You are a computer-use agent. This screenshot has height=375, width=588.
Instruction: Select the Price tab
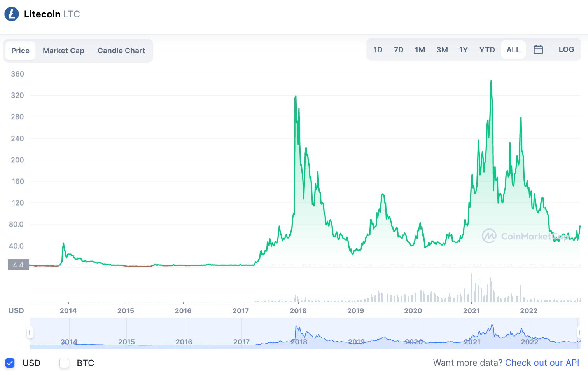coord(20,51)
